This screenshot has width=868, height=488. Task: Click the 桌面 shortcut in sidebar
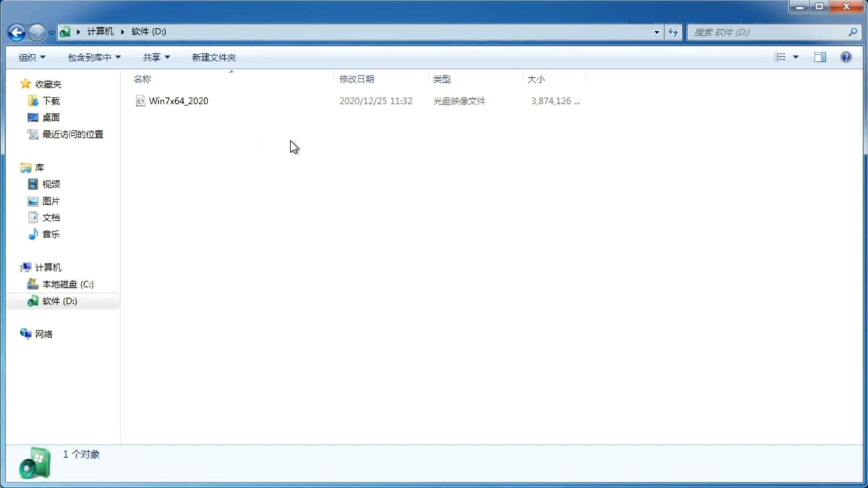point(51,117)
